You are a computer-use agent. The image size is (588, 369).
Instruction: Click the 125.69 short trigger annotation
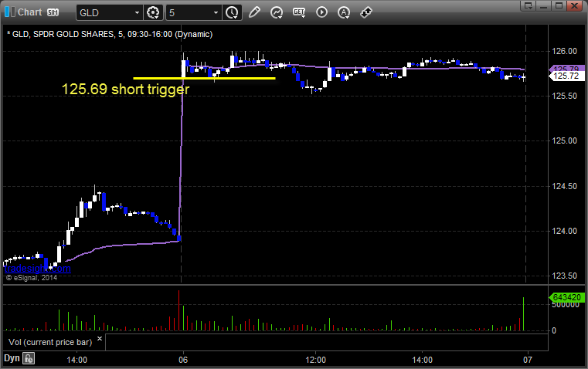pyautogui.click(x=125, y=90)
